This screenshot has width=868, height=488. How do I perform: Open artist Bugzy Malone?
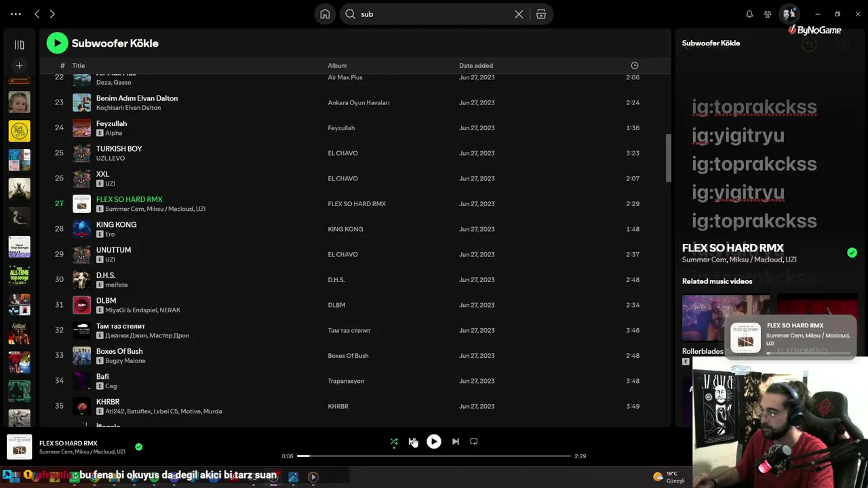point(125,361)
